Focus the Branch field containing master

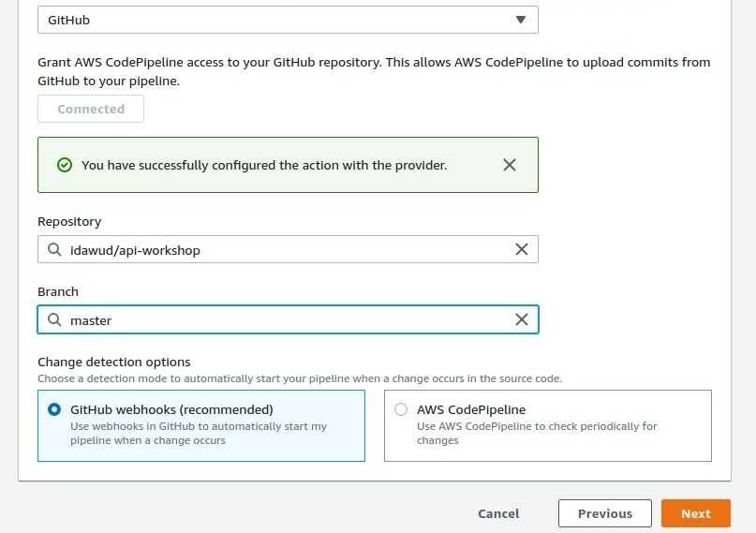288,319
